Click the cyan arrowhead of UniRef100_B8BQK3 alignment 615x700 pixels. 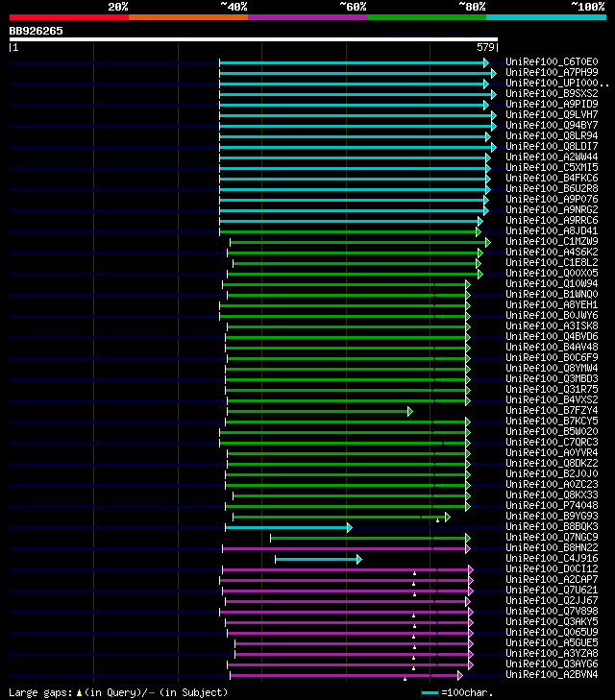[x=350, y=528]
